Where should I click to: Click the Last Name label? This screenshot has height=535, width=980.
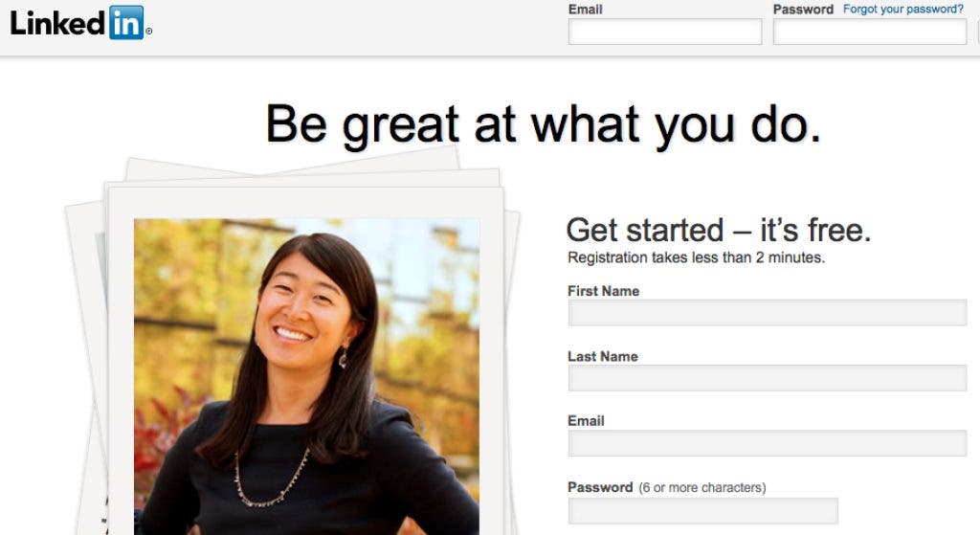[x=603, y=356]
